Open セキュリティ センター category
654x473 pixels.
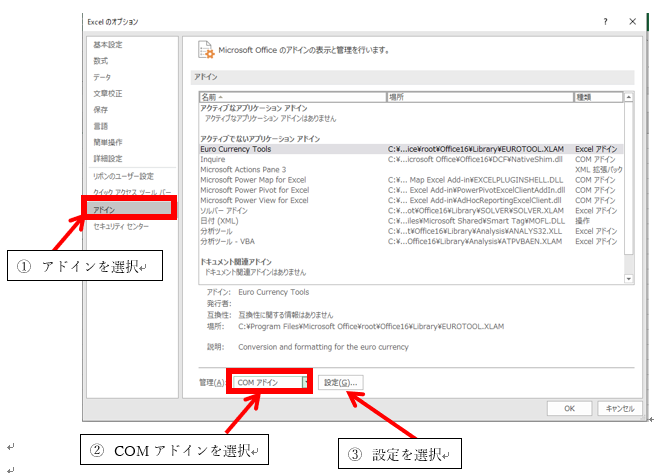(121, 226)
